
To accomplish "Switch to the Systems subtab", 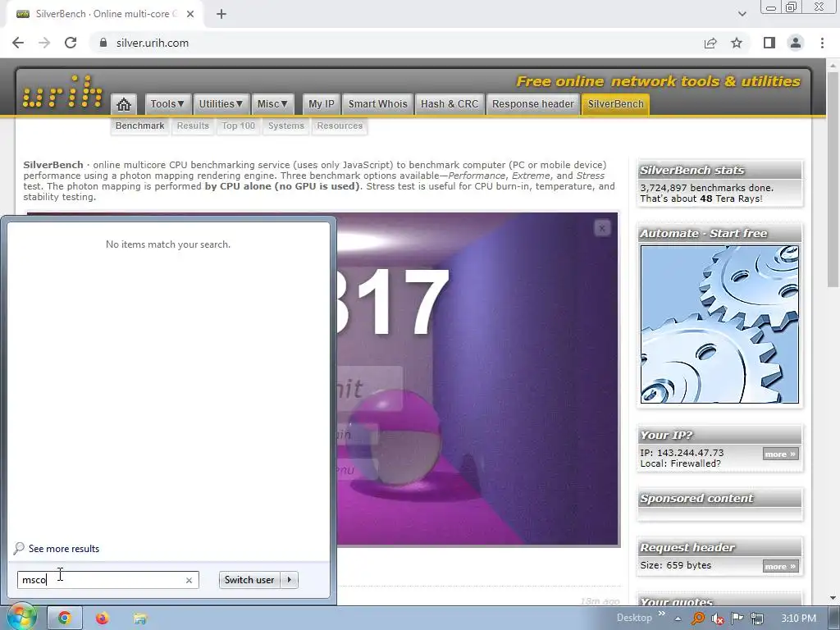I will [286, 126].
